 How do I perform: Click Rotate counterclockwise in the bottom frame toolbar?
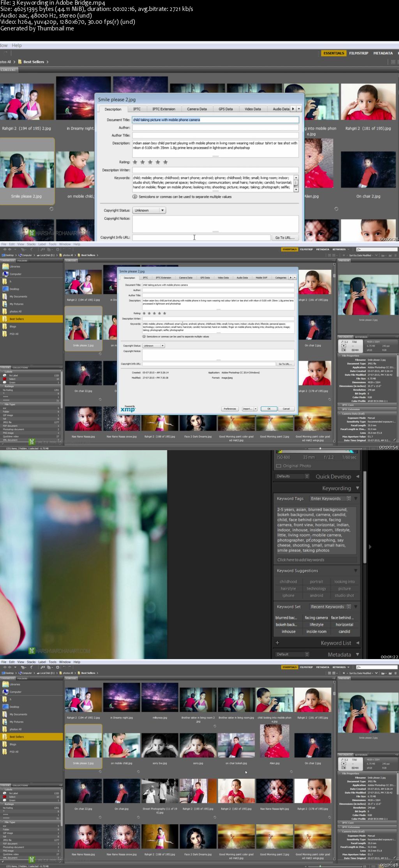(65, 667)
